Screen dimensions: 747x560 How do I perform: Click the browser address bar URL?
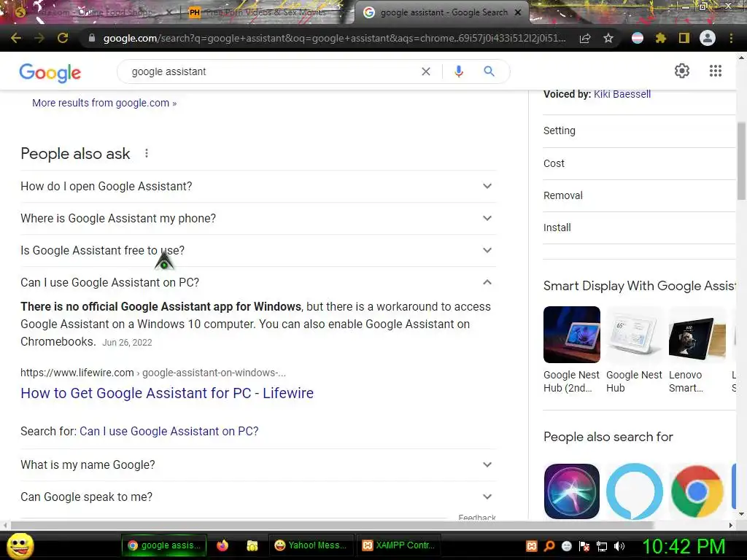[334, 38]
